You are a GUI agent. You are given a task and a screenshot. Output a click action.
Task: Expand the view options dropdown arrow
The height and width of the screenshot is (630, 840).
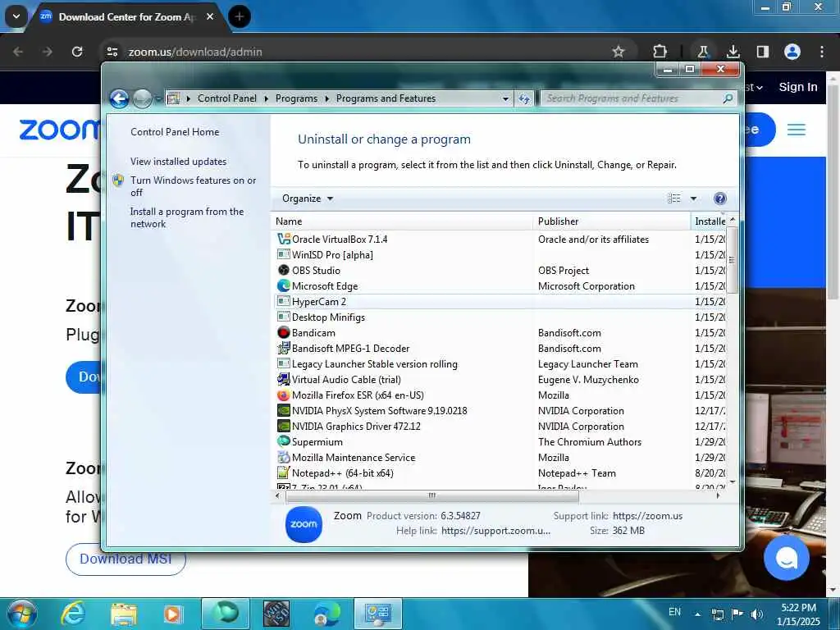coord(693,199)
